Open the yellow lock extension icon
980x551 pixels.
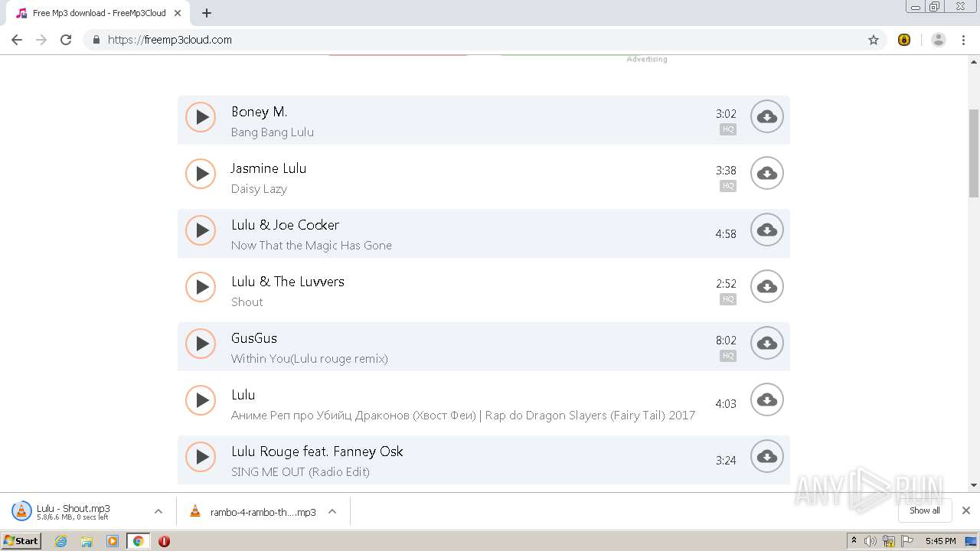coord(904,40)
